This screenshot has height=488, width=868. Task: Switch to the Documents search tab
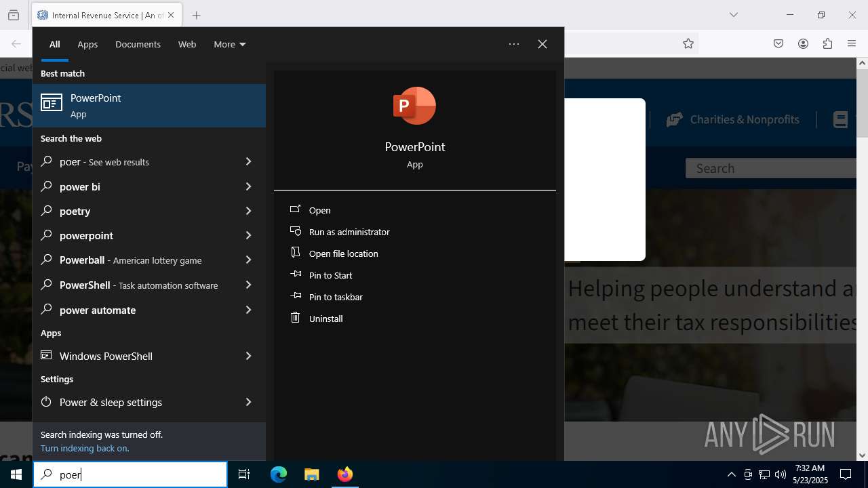(x=138, y=44)
